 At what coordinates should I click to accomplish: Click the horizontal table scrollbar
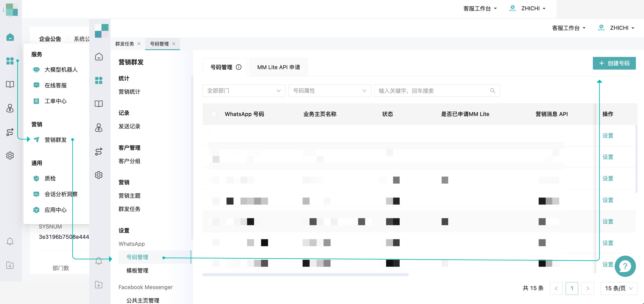(x=305, y=274)
